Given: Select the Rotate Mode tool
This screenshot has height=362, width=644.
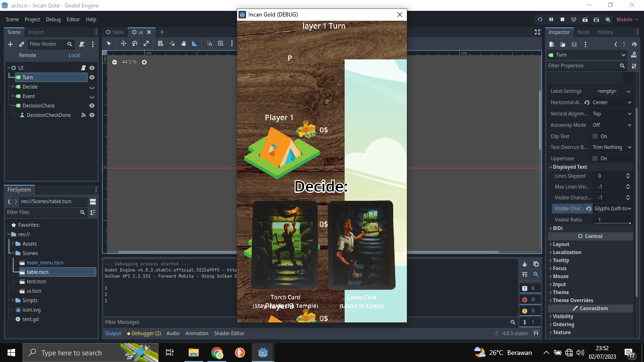Looking at the screenshot, I should point(135,43).
